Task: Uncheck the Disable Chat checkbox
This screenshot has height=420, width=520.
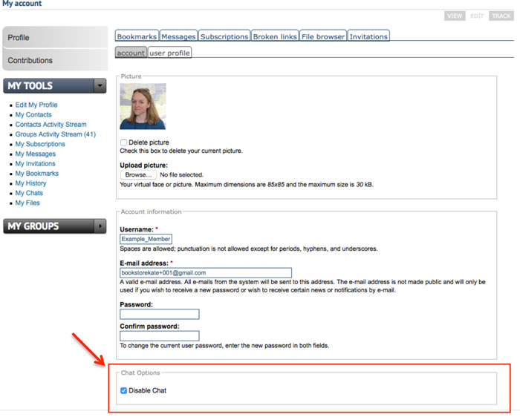Action: pos(123,390)
